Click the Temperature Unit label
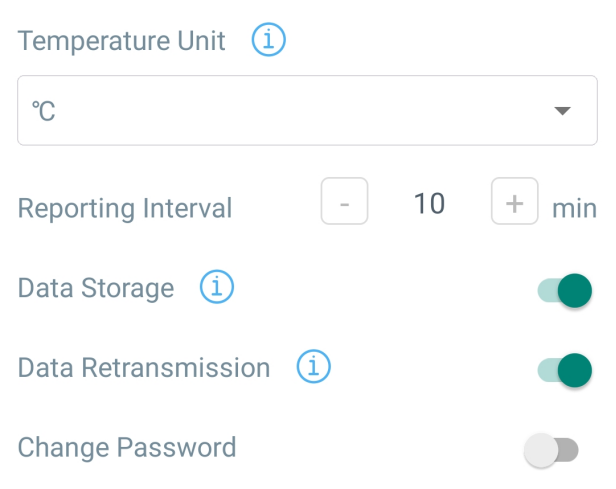Image resolution: width=616 pixels, height=489 pixels. pos(122,42)
